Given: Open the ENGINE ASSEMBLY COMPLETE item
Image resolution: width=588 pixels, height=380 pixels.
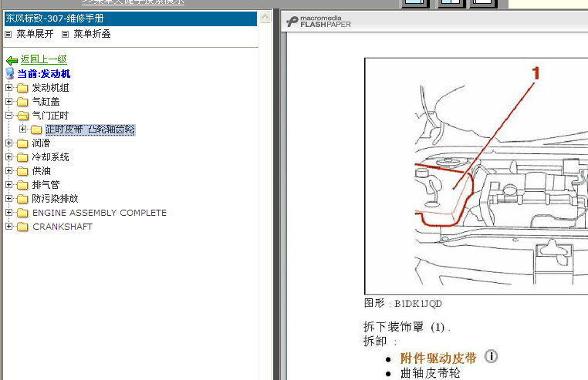Looking at the screenshot, I should pyautogui.click(x=100, y=213).
